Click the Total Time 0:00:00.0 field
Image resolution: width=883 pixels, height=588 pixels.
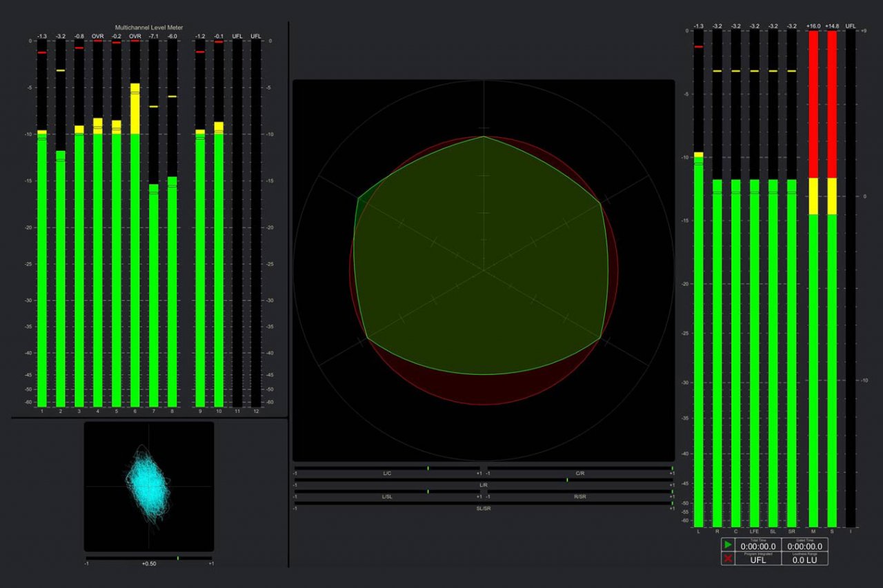pyautogui.click(x=759, y=546)
